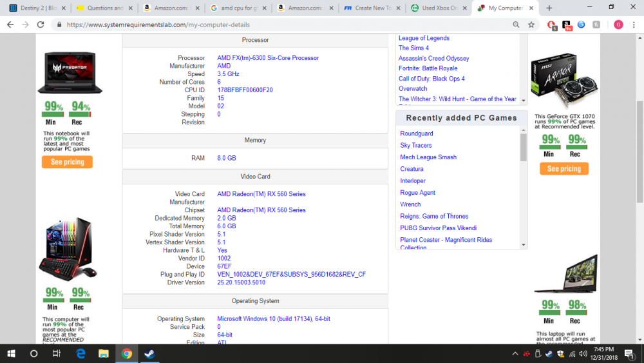The width and height of the screenshot is (644, 363).
Task: Close the Used Xbox One tab
Action: click(x=465, y=8)
